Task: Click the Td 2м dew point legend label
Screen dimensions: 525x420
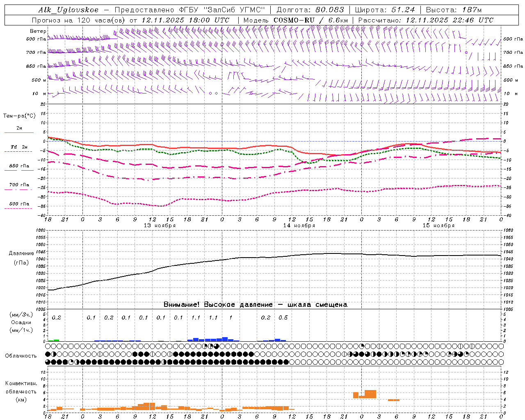Action: 19,147
